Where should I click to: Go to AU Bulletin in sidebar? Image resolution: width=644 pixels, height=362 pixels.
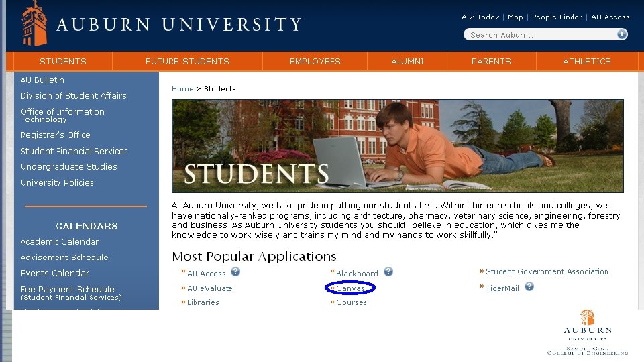click(42, 80)
